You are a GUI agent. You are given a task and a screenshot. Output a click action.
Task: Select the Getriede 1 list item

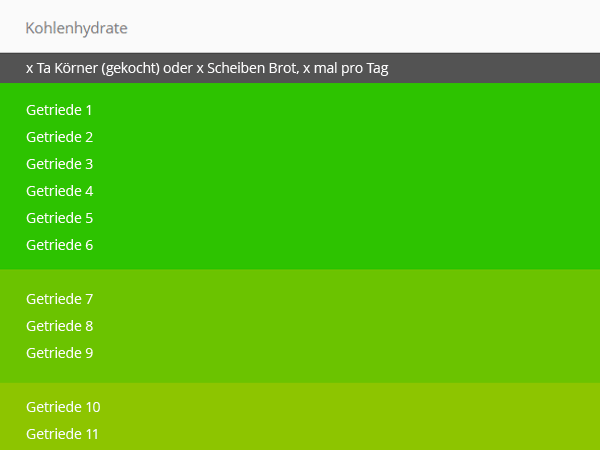(59, 110)
